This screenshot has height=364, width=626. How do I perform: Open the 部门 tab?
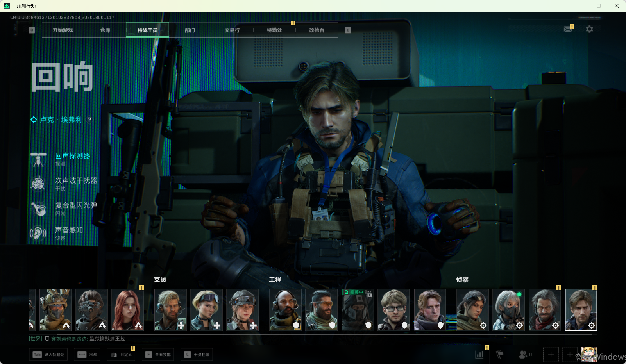190,30
